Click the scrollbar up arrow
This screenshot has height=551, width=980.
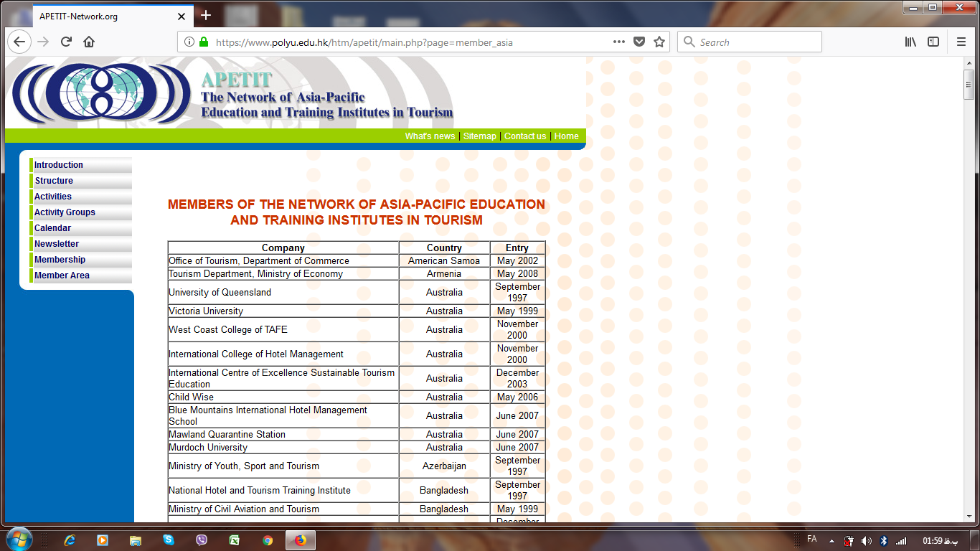pos(969,62)
